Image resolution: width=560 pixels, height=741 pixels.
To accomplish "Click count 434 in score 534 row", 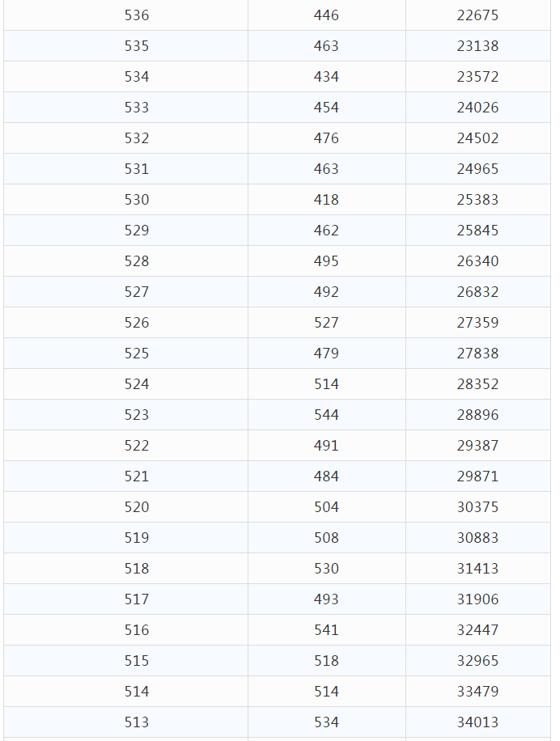I will pyautogui.click(x=326, y=77).
